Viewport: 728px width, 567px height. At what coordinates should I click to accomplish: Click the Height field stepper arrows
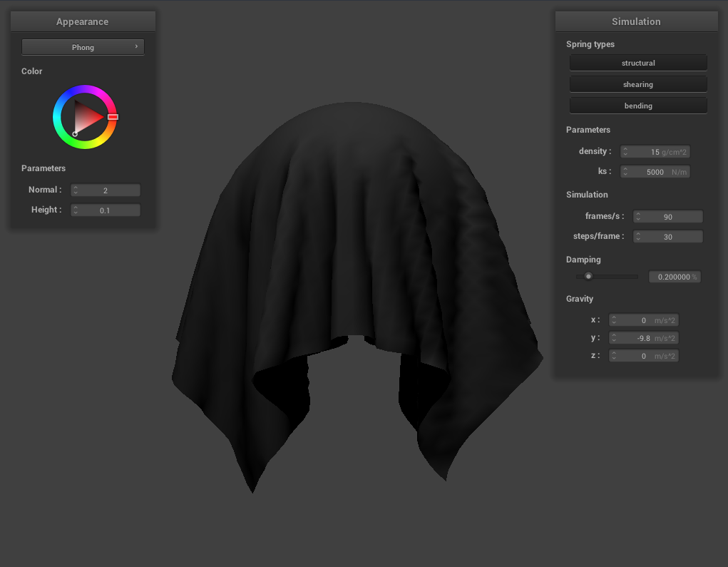pyautogui.click(x=76, y=210)
